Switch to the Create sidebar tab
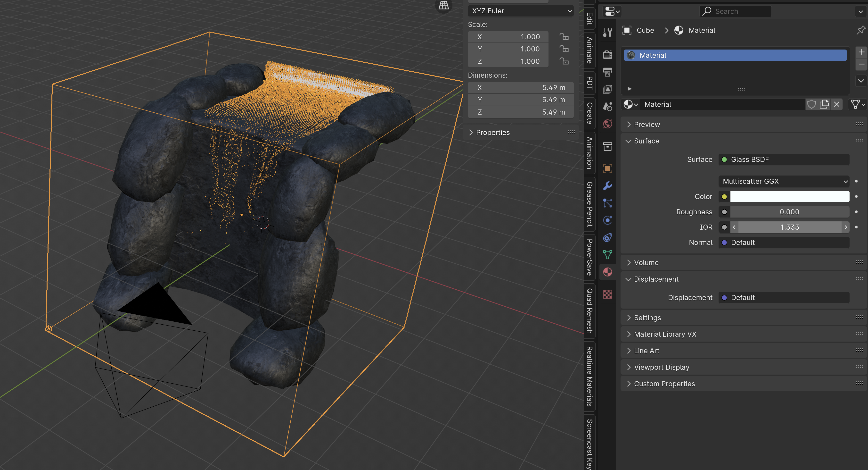Viewport: 868px width, 470px height. pos(589,113)
